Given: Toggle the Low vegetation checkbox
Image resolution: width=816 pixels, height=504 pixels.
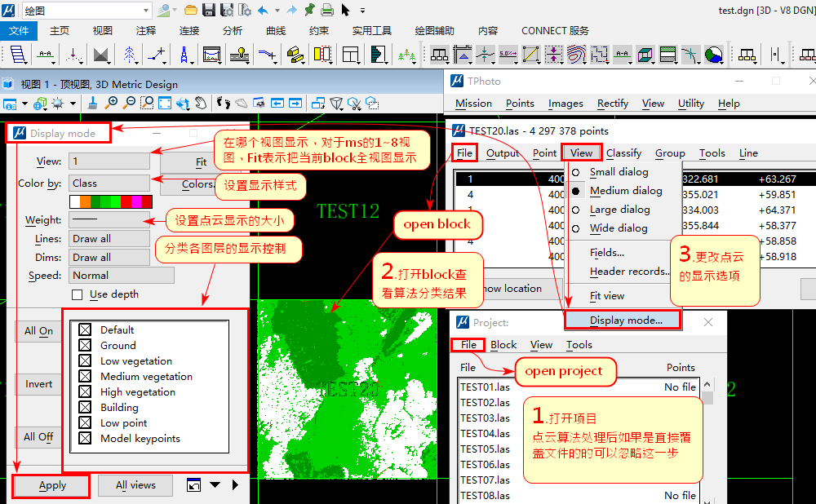Looking at the screenshot, I should (x=85, y=360).
